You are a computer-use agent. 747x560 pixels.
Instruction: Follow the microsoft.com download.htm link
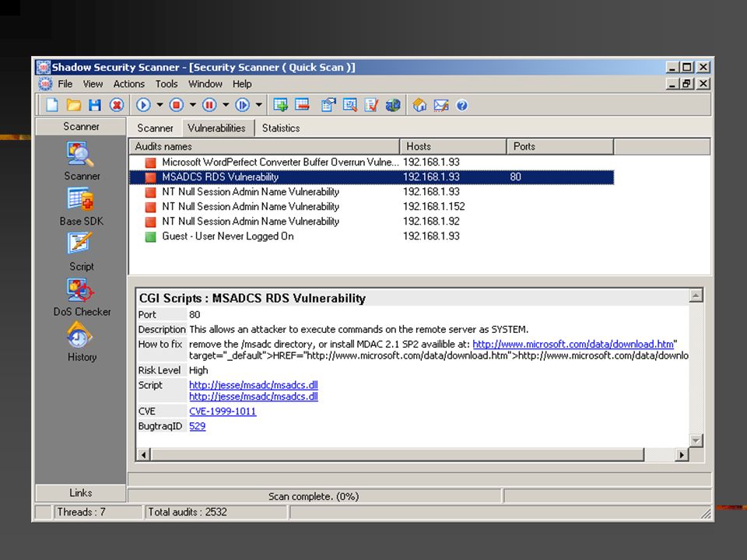pyautogui.click(x=573, y=344)
